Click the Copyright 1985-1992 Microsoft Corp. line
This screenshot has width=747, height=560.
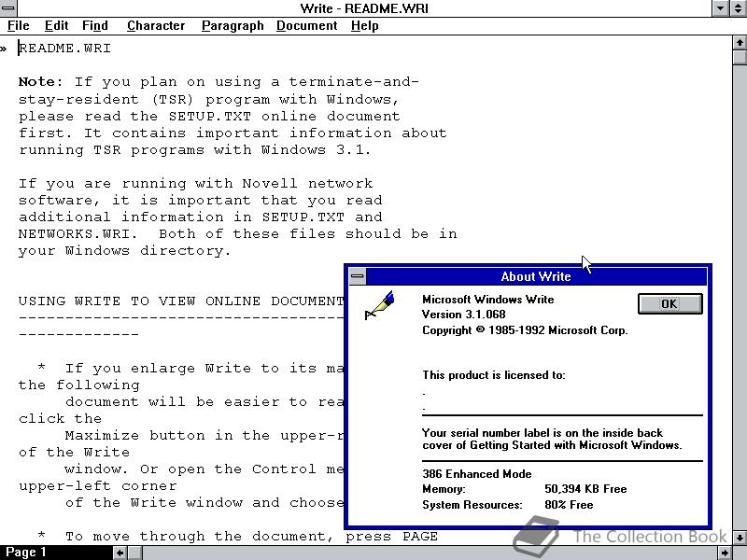[x=525, y=330]
